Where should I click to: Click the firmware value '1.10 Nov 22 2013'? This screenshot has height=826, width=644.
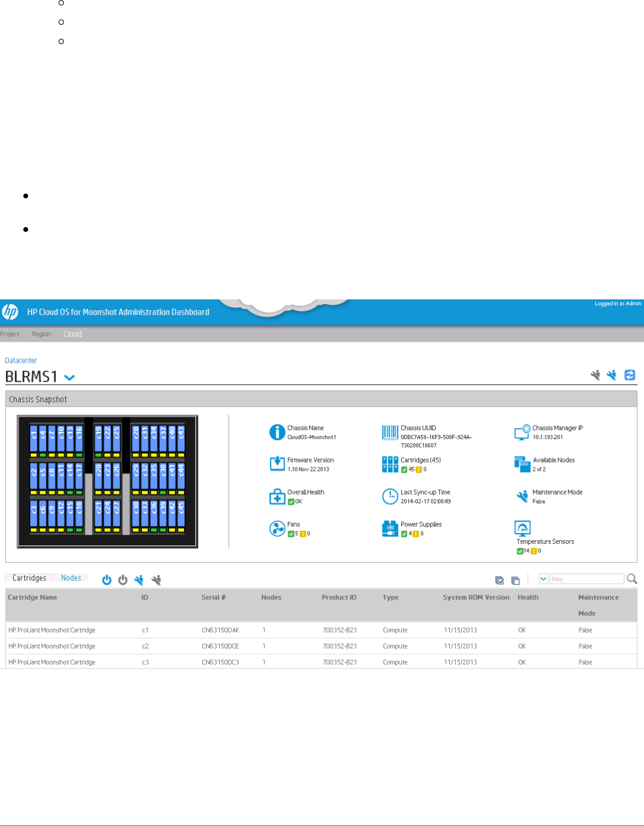coord(308,469)
